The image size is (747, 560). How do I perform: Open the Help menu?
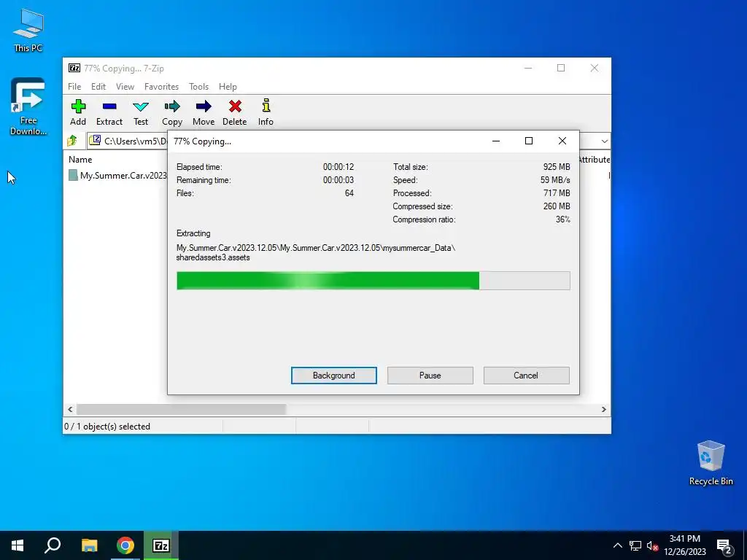228,87
